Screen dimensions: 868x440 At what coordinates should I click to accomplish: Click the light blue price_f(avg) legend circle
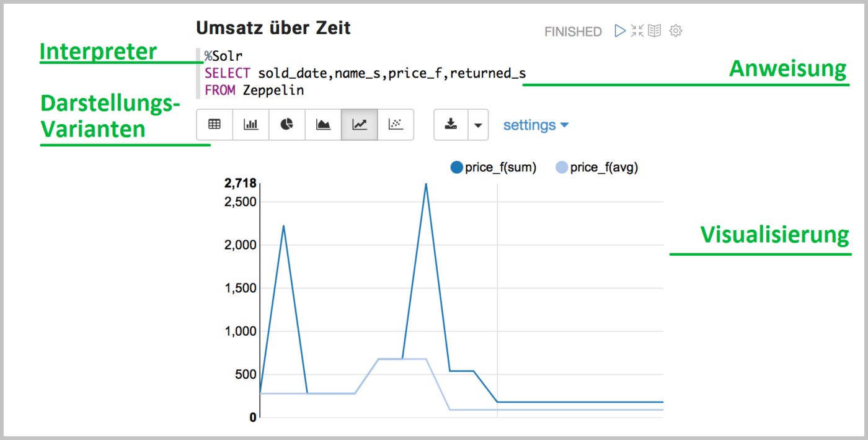(562, 168)
